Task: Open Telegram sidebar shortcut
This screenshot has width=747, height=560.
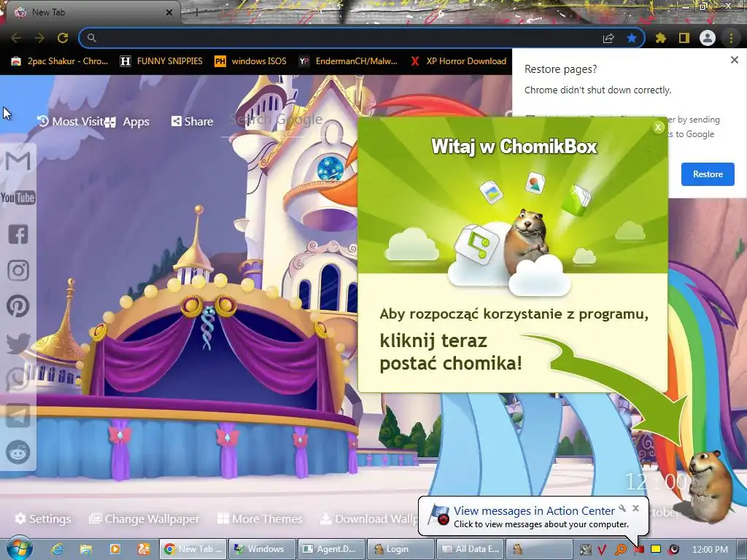Action: [x=18, y=416]
